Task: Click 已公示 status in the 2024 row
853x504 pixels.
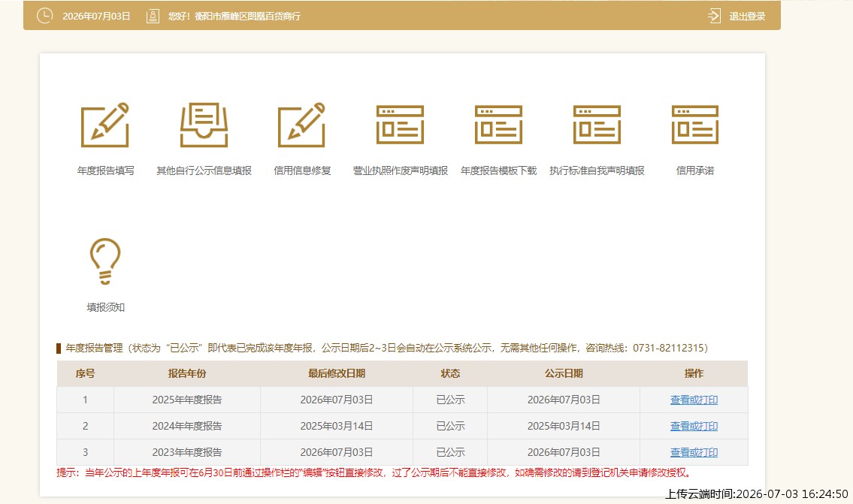Action: (x=450, y=426)
